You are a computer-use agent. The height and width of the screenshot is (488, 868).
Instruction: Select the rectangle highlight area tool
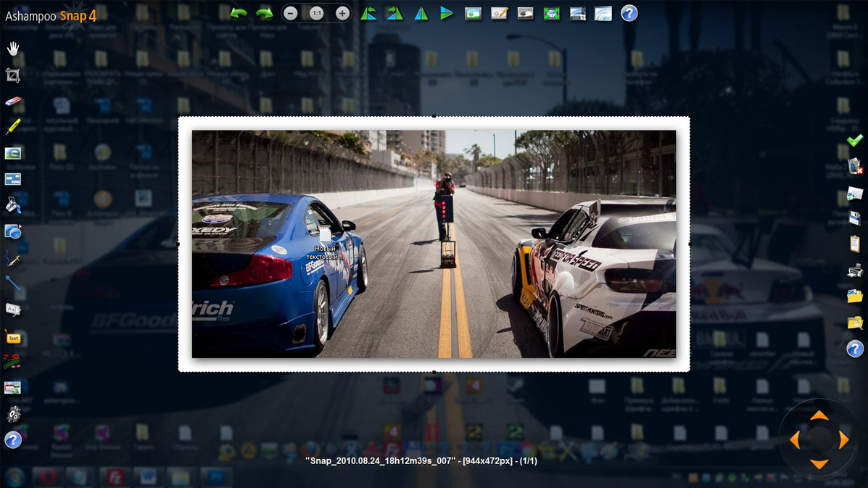click(13, 179)
